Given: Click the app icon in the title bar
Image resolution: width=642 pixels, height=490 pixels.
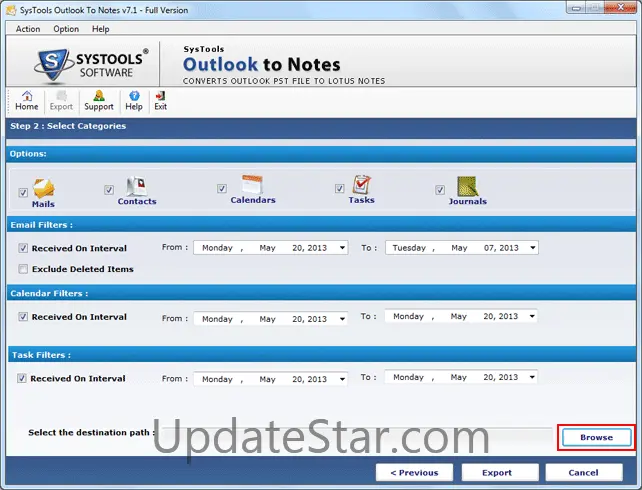Looking at the screenshot, I should click(x=11, y=10).
